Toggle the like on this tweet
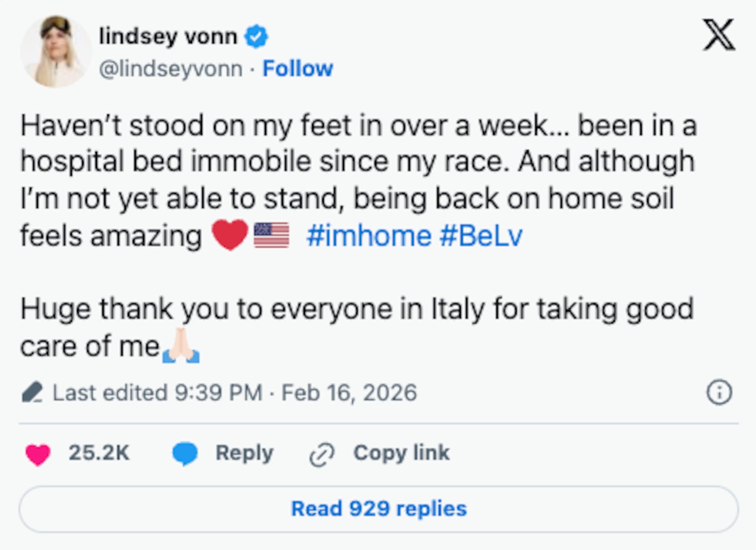Image resolution: width=756 pixels, height=550 pixels. click(40, 453)
